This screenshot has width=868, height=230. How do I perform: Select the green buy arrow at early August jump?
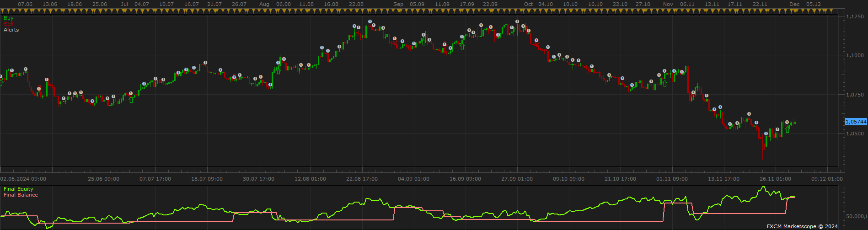(278, 70)
